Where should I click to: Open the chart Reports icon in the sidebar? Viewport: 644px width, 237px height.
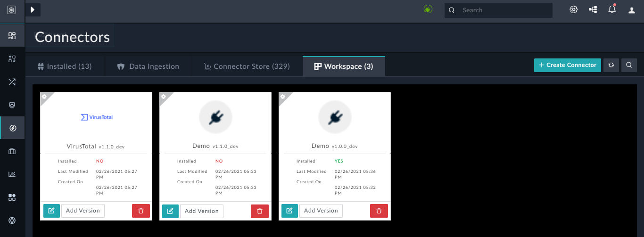(12, 174)
